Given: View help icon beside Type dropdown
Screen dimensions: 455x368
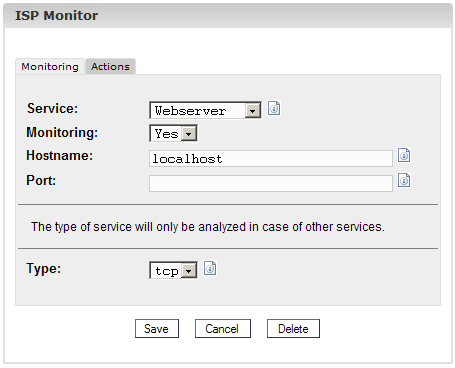Looking at the screenshot, I should coord(210,268).
